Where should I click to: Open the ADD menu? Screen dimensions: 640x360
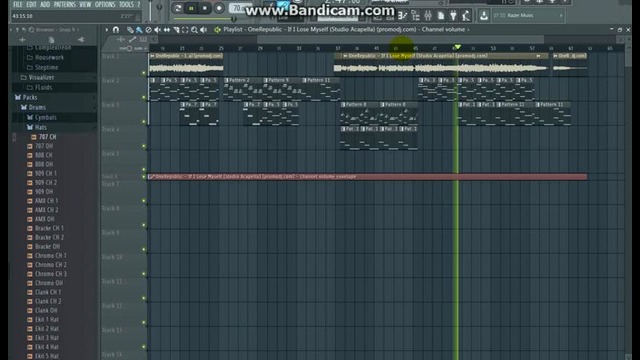[45, 4]
